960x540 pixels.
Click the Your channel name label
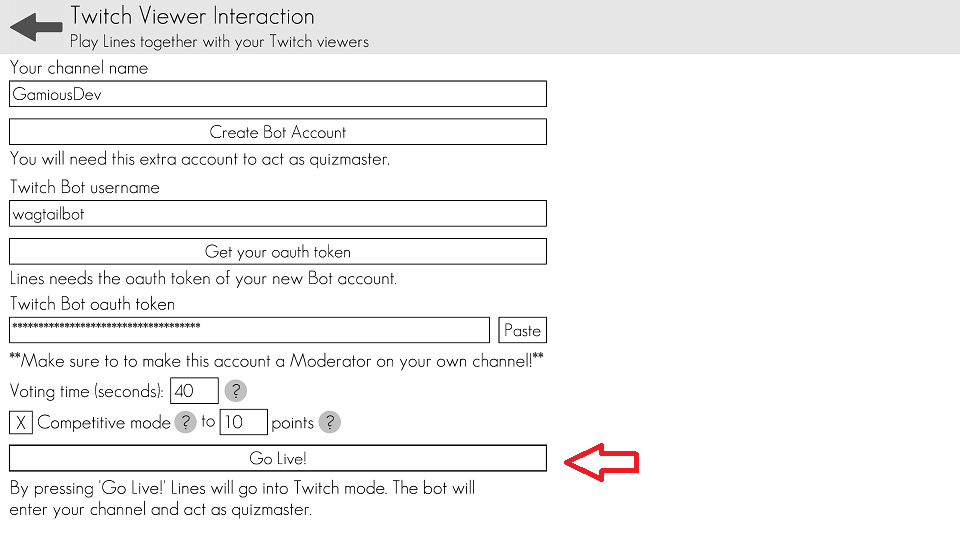[x=79, y=68]
